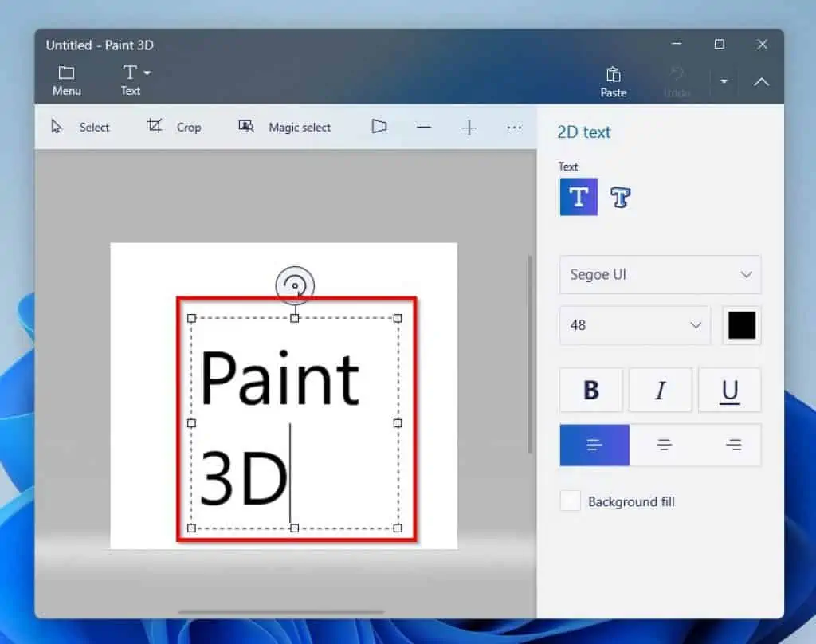Collapse the ribbon with the chevron arrow
Image resolution: width=816 pixels, height=644 pixels.
[x=761, y=81]
